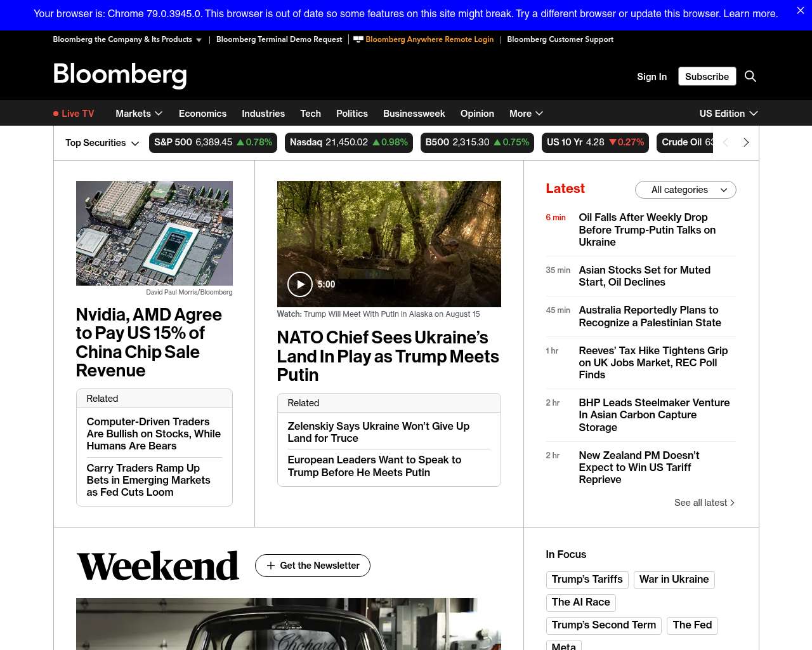Click the Watch: Trump Will Meet With Putin caption
812x650 pixels.
378,314
